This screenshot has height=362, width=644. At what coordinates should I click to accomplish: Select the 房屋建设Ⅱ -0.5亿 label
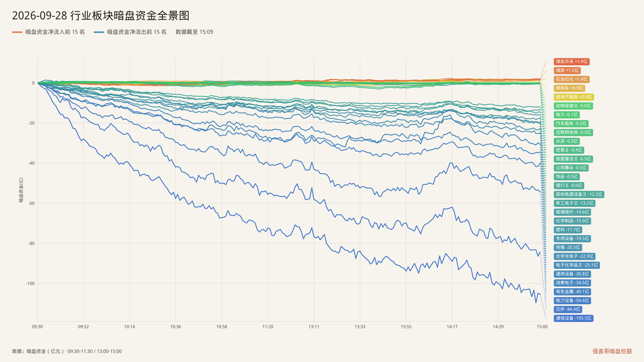tap(573, 159)
